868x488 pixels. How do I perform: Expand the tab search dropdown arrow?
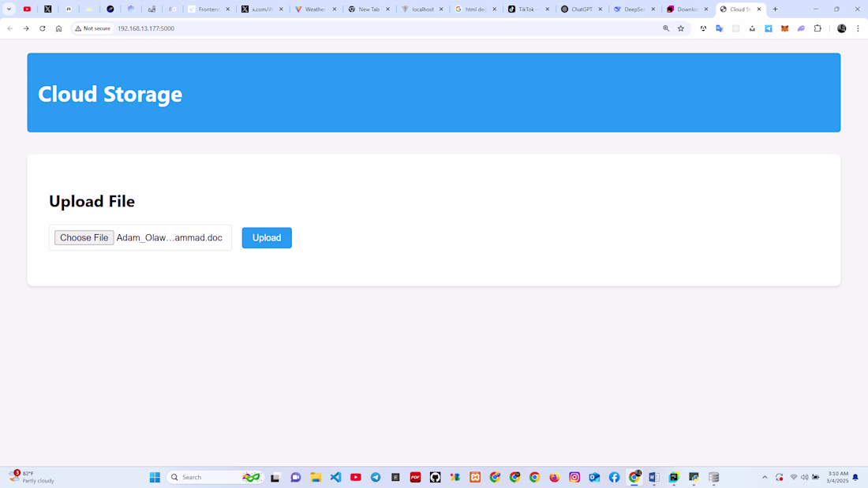9,9
